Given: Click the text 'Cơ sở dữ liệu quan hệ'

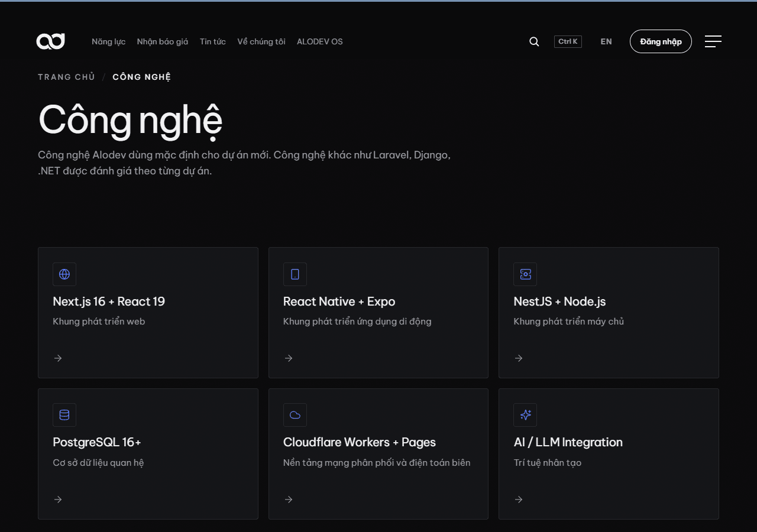Looking at the screenshot, I should (x=98, y=462).
